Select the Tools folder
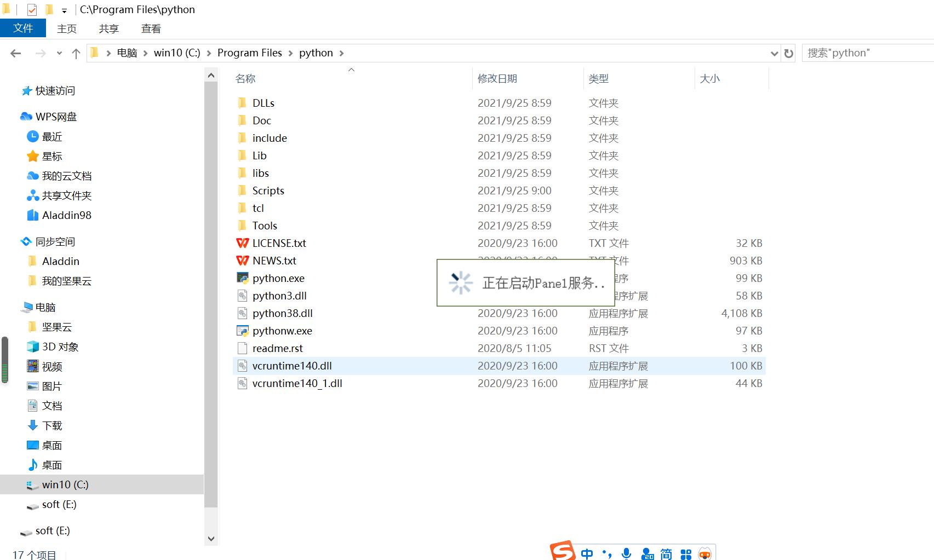This screenshot has height=560, width=934. pos(265,226)
